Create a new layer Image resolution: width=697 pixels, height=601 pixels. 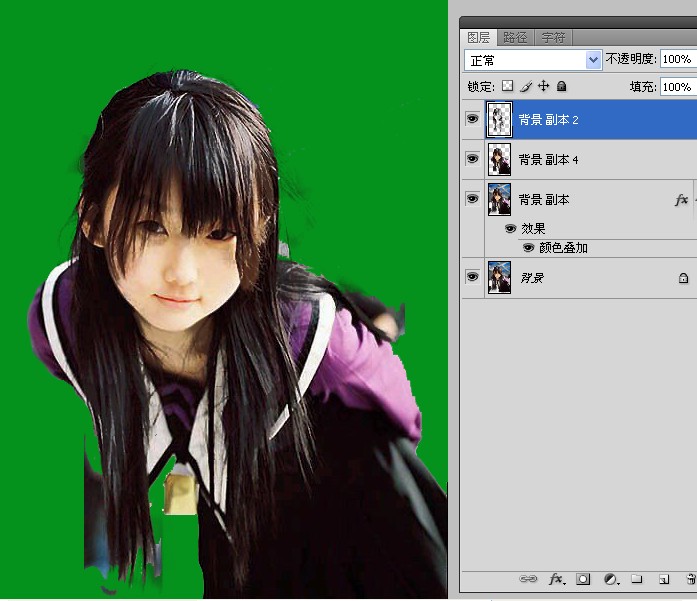point(664,579)
